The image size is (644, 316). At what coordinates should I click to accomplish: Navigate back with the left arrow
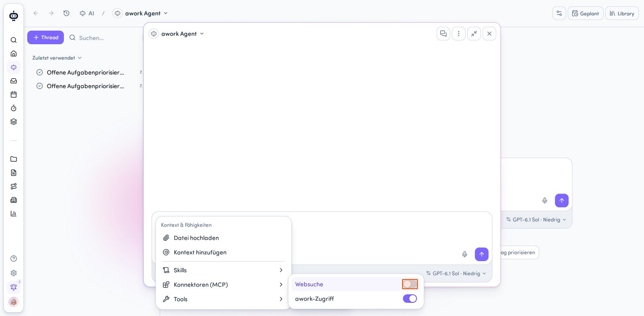click(x=36, y=13)
